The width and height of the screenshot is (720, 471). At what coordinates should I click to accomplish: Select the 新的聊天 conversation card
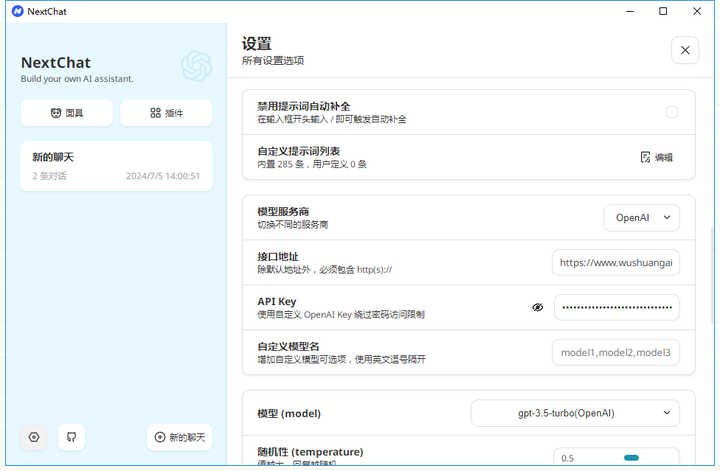pyautogui.click(x=116, y=166)
